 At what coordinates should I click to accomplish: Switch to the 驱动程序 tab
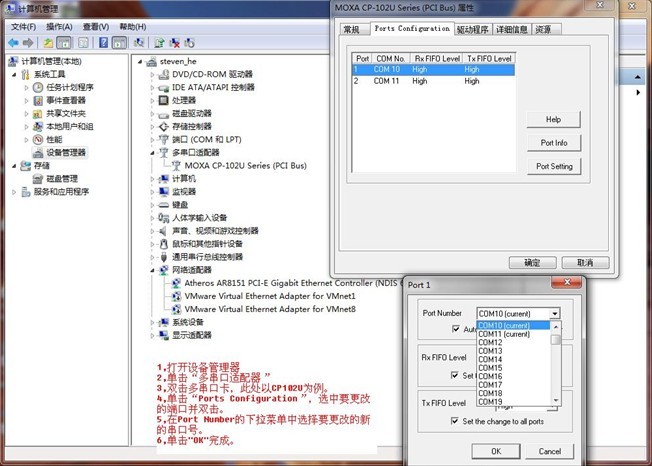[473, 30]
